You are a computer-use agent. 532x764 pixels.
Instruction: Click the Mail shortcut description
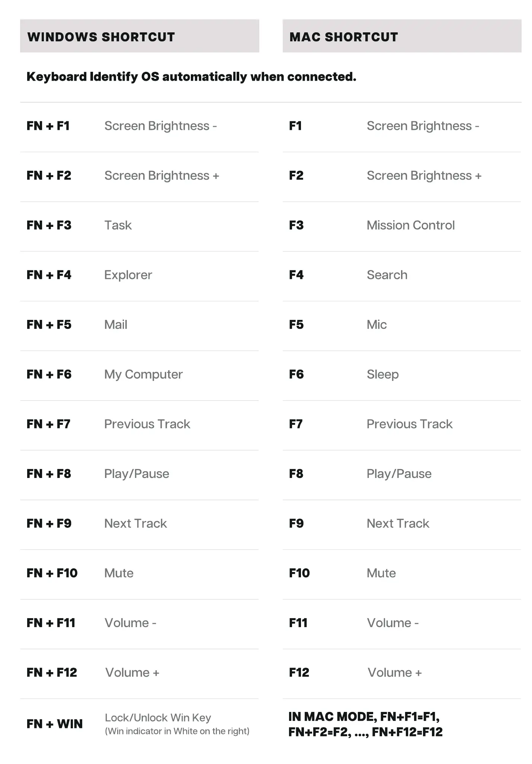pos(116,324)
